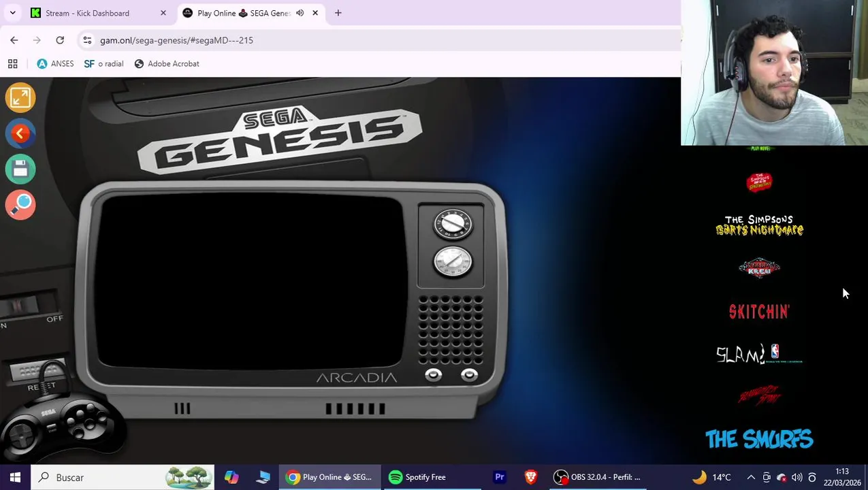Open the ANSES bookmark
868x490 pixels.
click(x=55, y=63)
